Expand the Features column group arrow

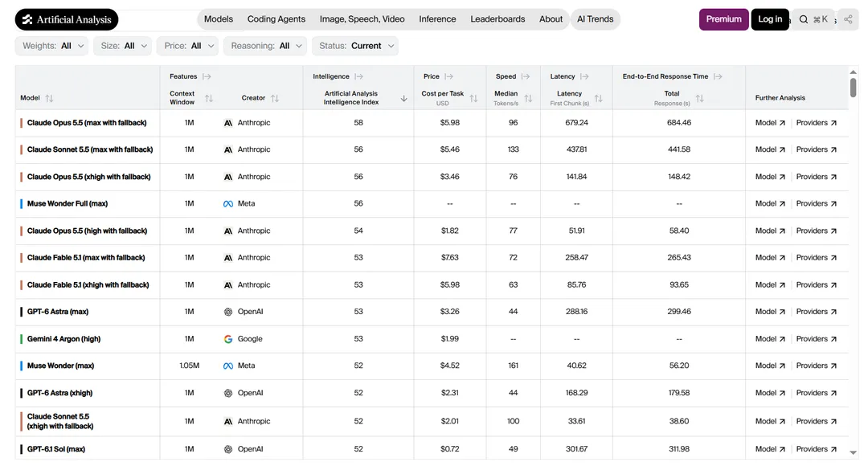207,76
